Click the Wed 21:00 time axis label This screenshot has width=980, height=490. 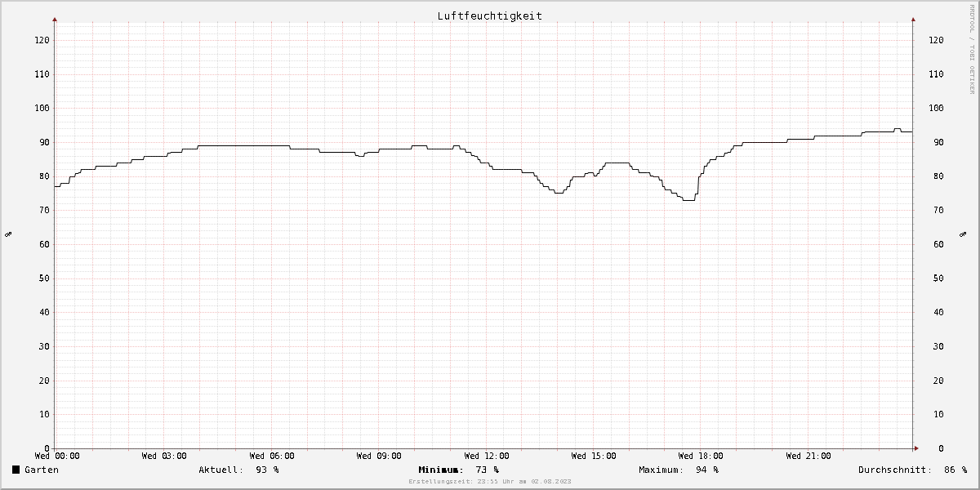(808, 456)
